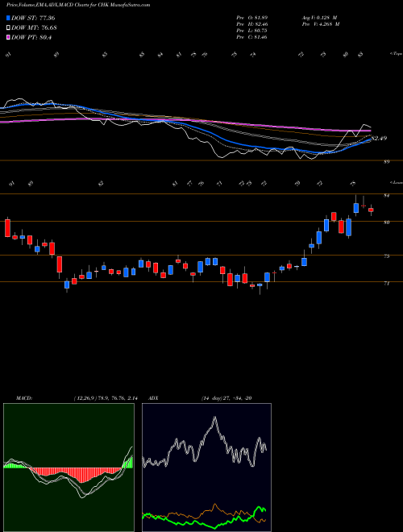Select the 'DOW ST: 77.36' legend text
The height and width of the screenshot is (532, 403).
tap(33, 18)
